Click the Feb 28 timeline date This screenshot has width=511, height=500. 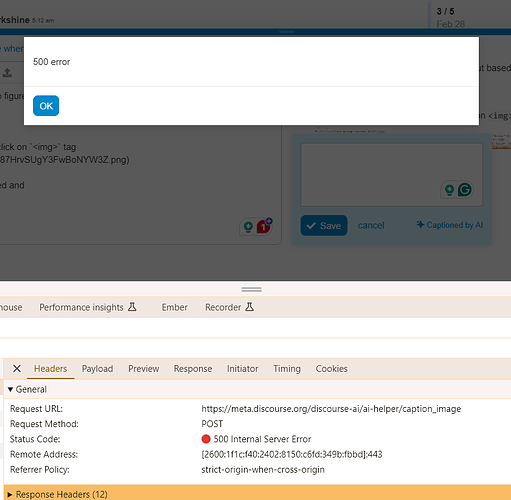click(451, 24)
